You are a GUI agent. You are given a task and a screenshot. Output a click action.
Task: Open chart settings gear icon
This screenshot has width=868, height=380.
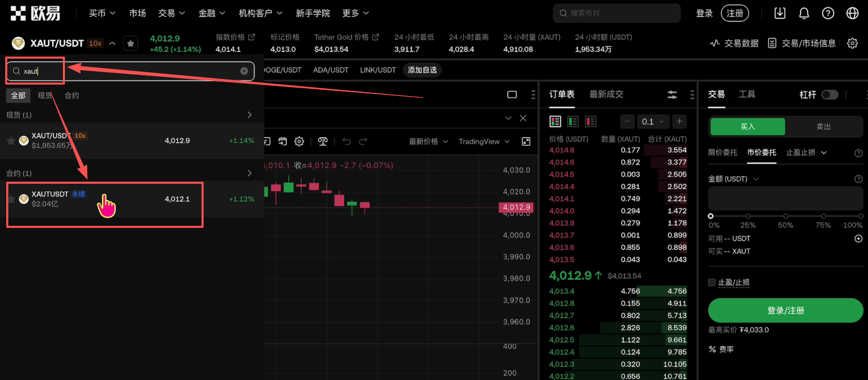click(299, 141)
